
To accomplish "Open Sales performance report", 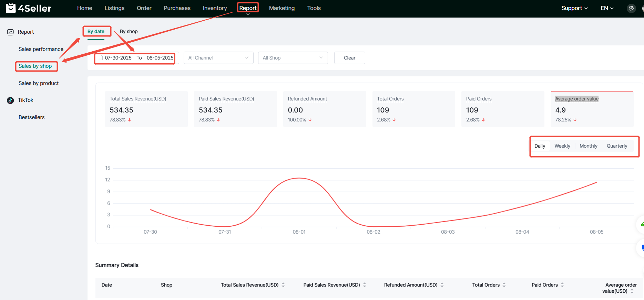I will (41, 49).
